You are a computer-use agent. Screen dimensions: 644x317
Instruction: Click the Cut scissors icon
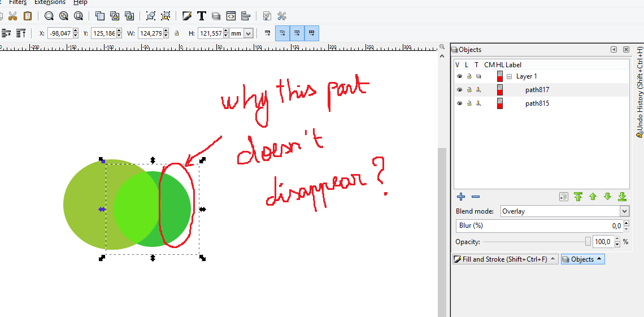point(12,16)
